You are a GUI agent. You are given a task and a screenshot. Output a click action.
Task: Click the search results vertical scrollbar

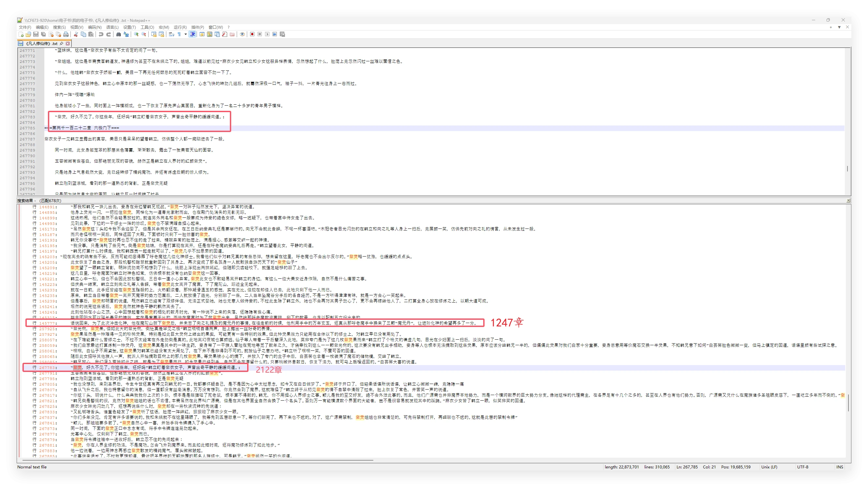[x=848, y=403]
